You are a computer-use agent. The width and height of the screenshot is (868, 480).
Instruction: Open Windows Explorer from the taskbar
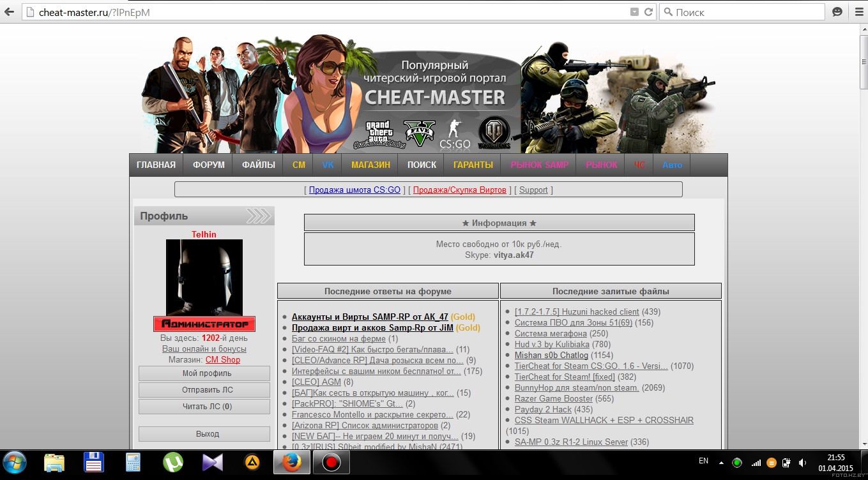pyautogui.click(x=54, y=462)
